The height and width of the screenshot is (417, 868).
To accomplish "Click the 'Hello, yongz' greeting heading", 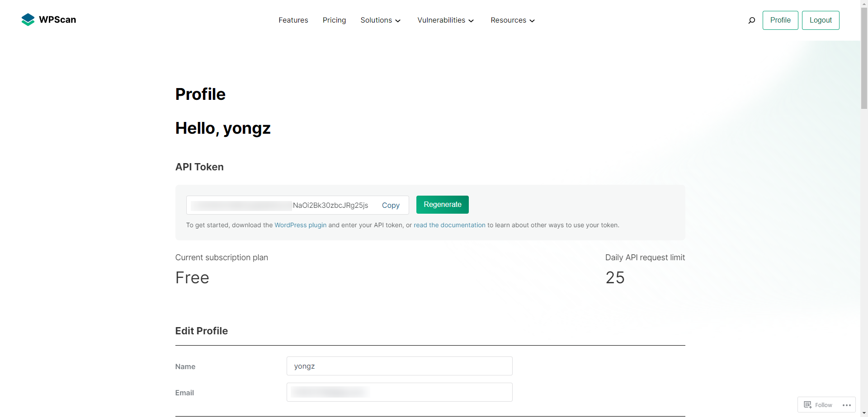I will pos(223,128).
